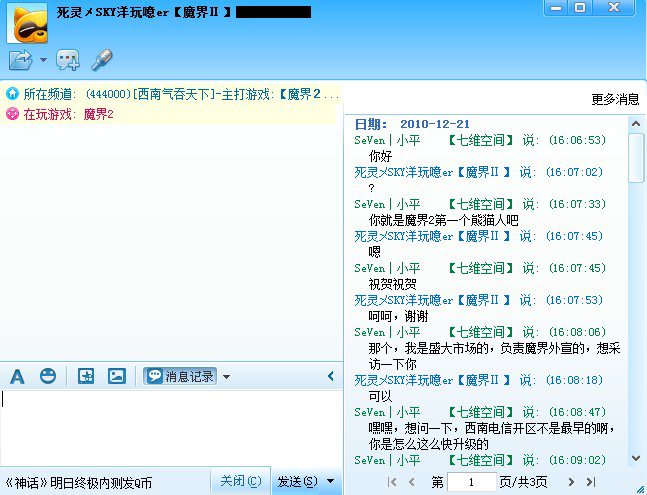Click the microphone voice chat icon
The width and height of the screenshot is (647, 495).
(101, 60)
